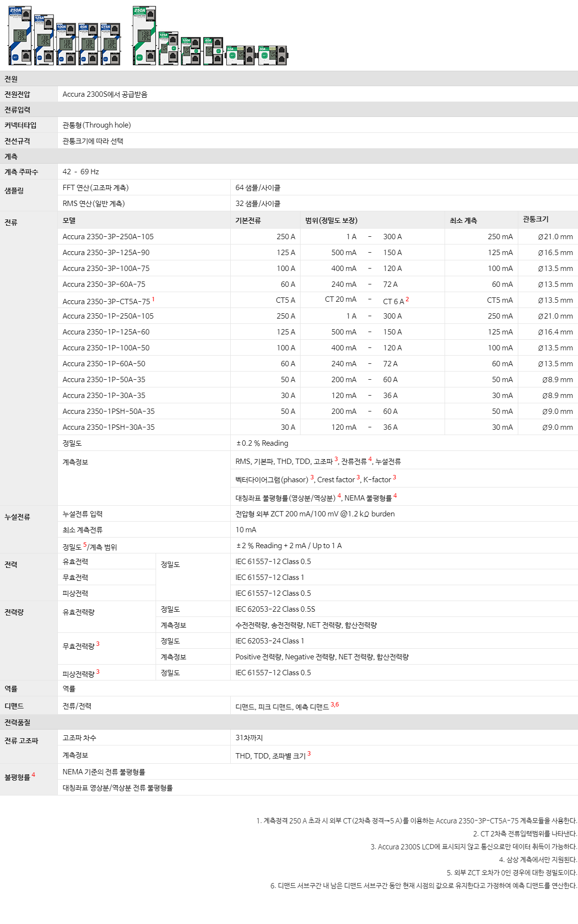Viewport: 578px width, 924px height.
Task: Select the blue 100A module image
Action: point(66,44)
